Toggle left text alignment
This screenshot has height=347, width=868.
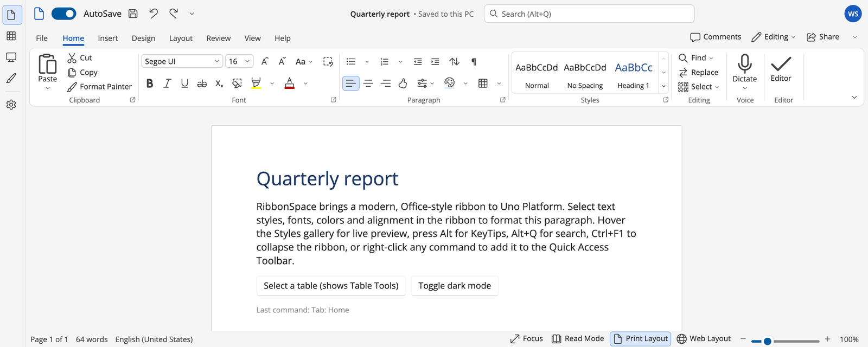click(x=351, y=83)
